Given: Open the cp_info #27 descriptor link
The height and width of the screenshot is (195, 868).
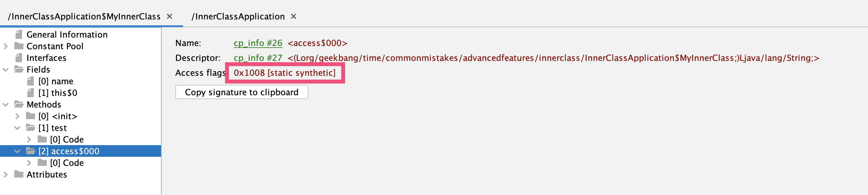Looking at the screenshot, I should [x=258, y=58].
